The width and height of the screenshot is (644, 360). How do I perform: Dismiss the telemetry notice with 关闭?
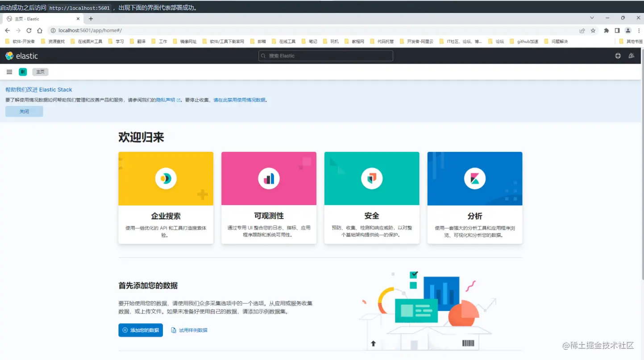tap(24, 112)
